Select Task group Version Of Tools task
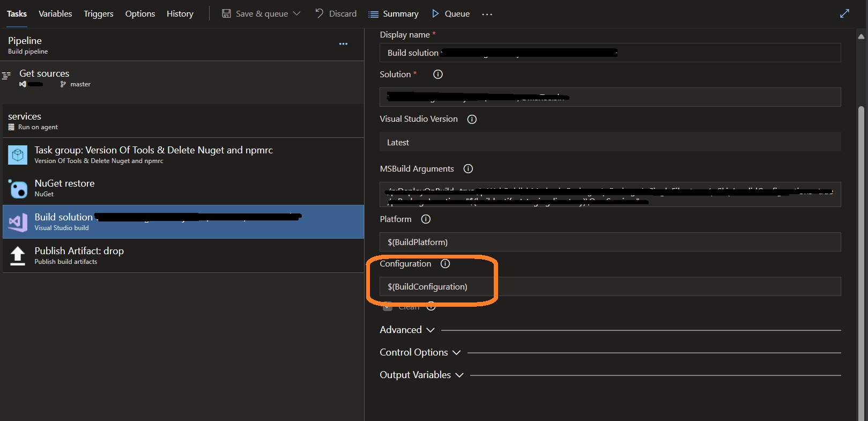 point(182,154)
